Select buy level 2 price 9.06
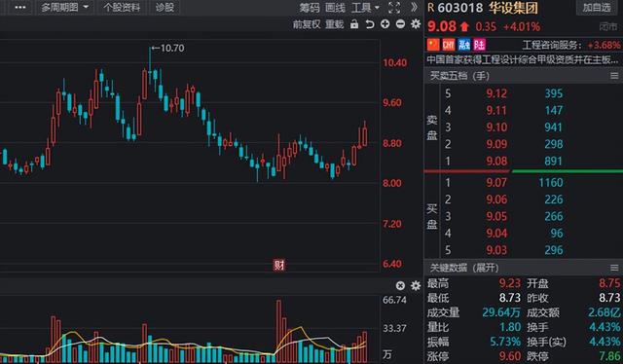 pos(496,200)
